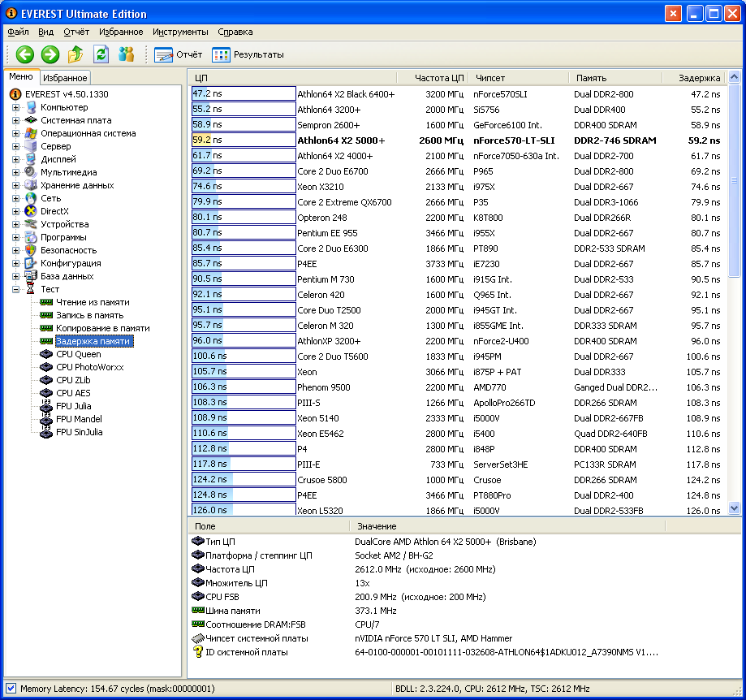Sort by the Задержка column header
The height and width of the screenshot is (700, 746).
pyautogui.click(x=694, y=78)
